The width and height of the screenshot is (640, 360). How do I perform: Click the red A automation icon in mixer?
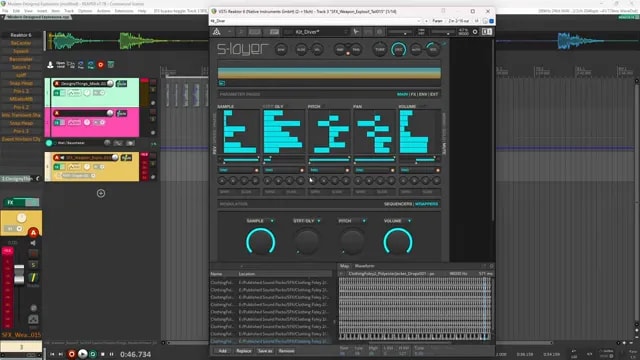tap(33, 233)
